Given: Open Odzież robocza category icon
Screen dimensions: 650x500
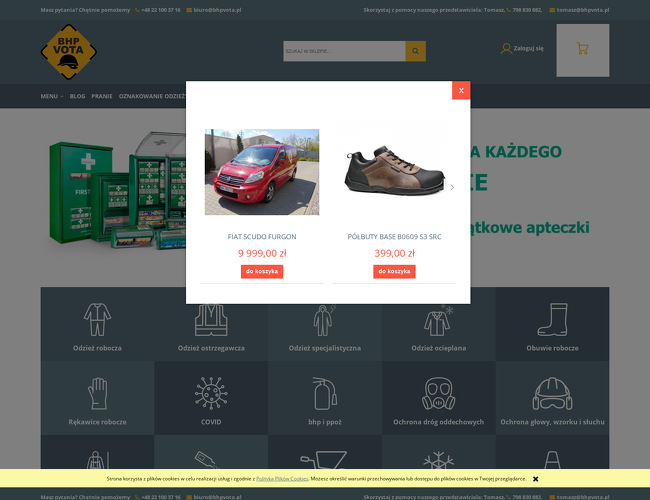Looking at the screenshot, I should coord(97,320).
